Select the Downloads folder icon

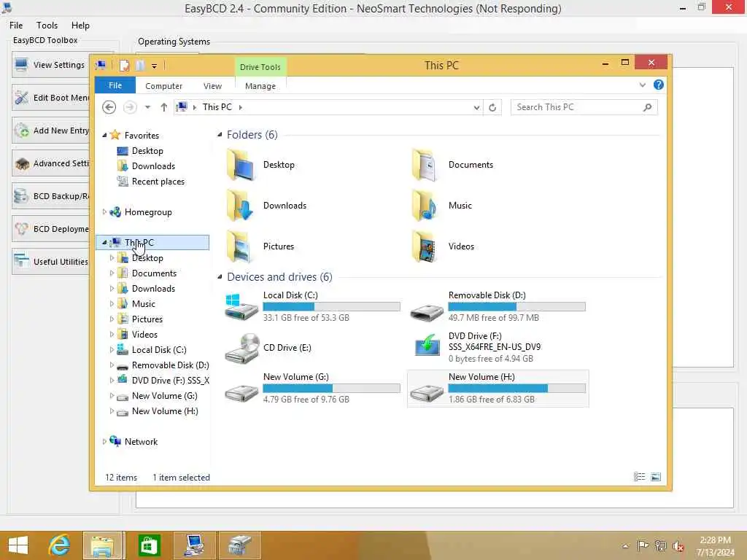pos(239,206)
